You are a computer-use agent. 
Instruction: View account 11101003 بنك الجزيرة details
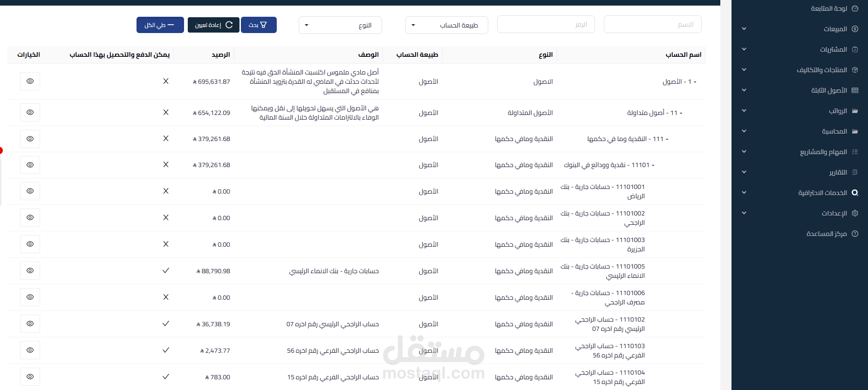coord(30,244)
